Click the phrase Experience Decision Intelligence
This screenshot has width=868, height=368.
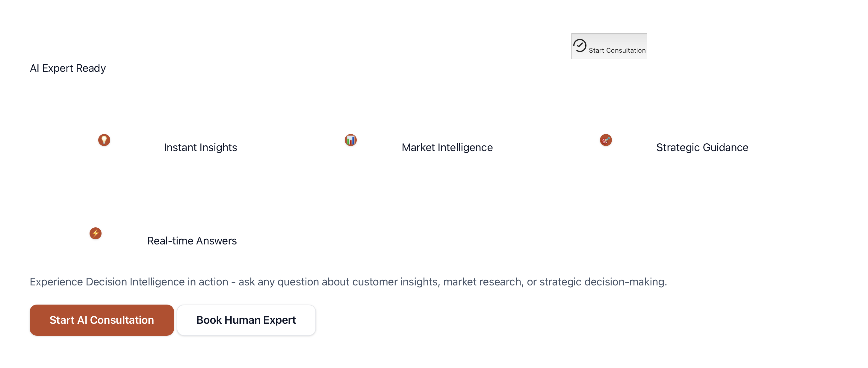(107, 282)
